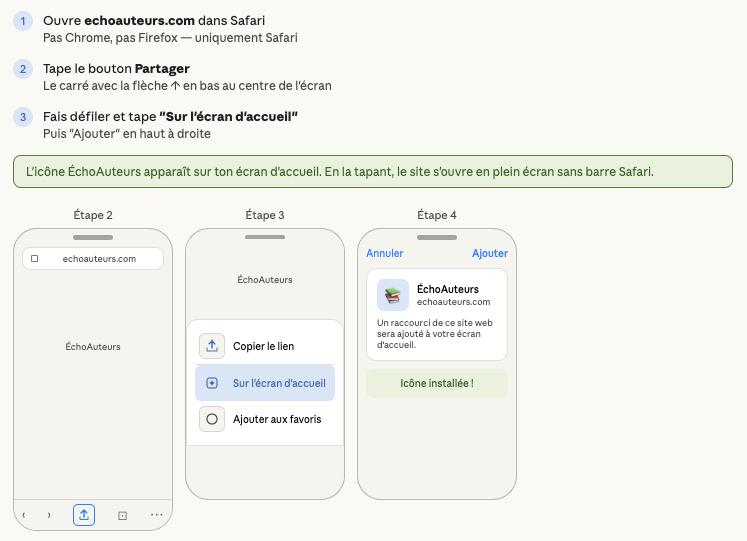Click the back arrow in phone toolbar

(x=24, y=515)
